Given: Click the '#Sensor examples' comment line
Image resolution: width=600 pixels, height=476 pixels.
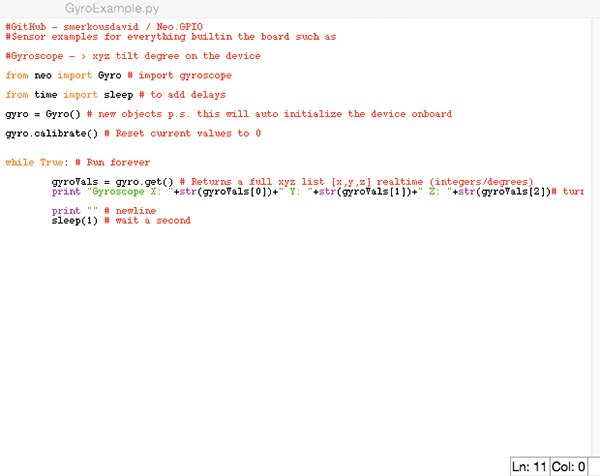Looking at the screenshot, I should pos(170,36).
